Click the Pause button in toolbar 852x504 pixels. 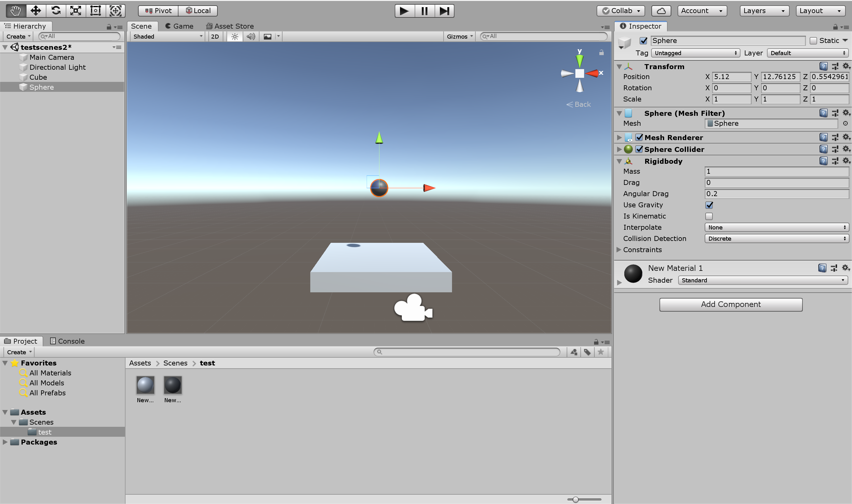click(423, 10)
